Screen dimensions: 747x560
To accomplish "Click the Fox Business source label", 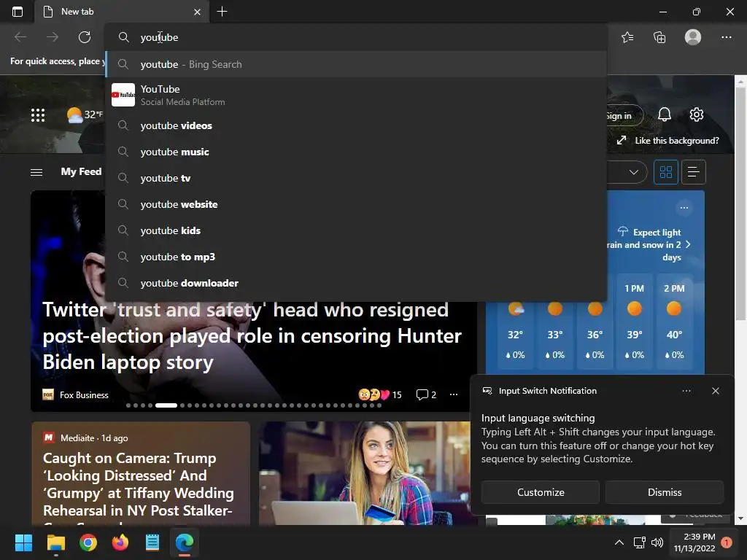I will (84, 394).
